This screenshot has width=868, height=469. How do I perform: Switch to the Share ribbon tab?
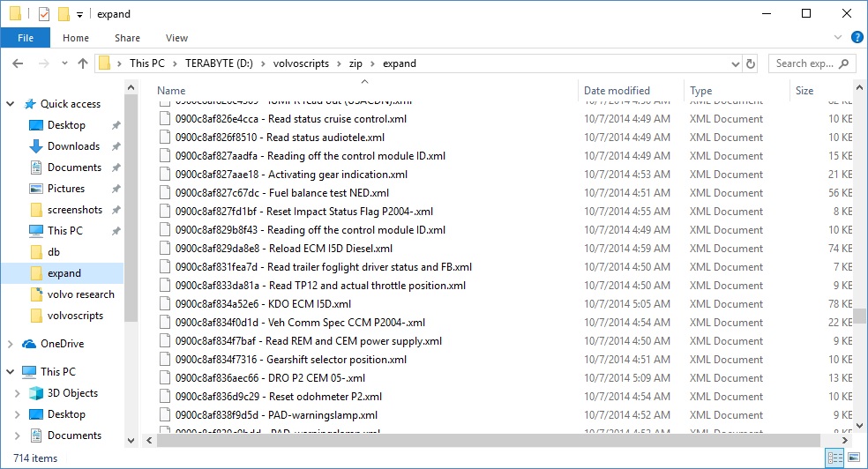tap(127, 38)
